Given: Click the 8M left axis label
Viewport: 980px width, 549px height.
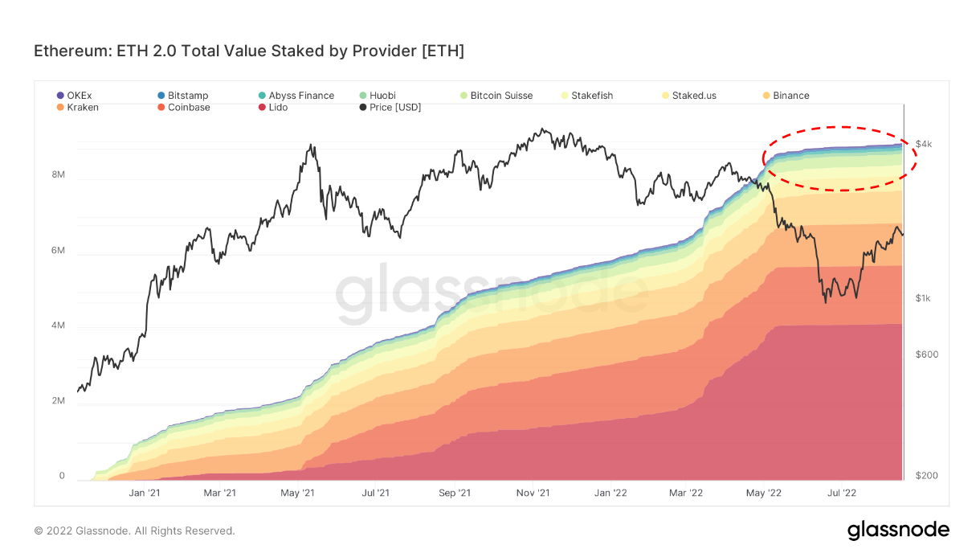Looking at the screenshot, I should 59,174.
